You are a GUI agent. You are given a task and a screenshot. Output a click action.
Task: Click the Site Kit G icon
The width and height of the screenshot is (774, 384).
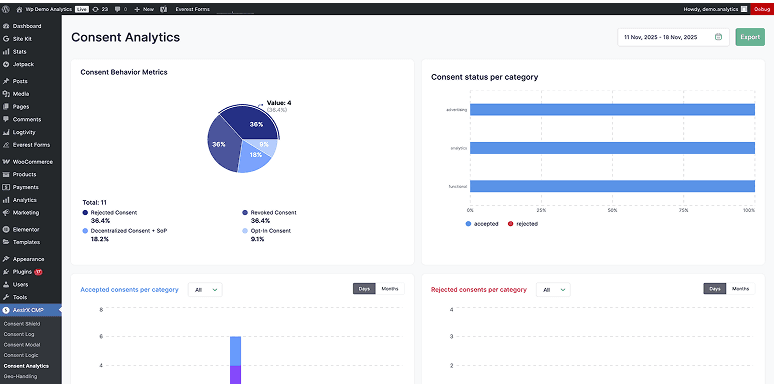(x=6, y=39)
